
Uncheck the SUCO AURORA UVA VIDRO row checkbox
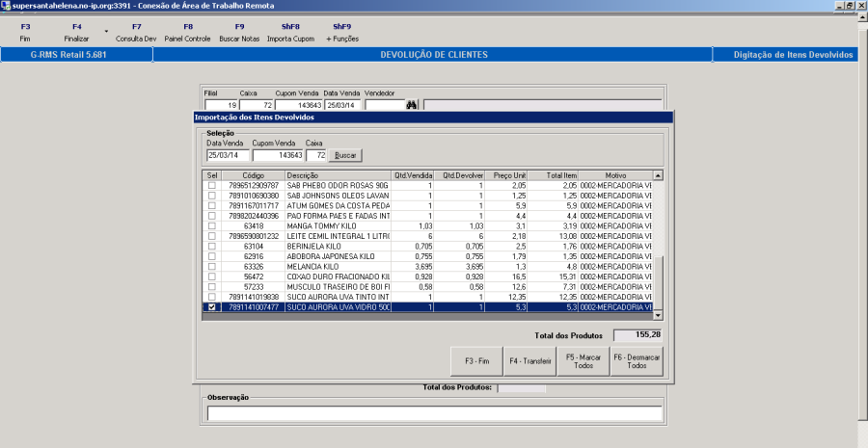click(211, 307)
